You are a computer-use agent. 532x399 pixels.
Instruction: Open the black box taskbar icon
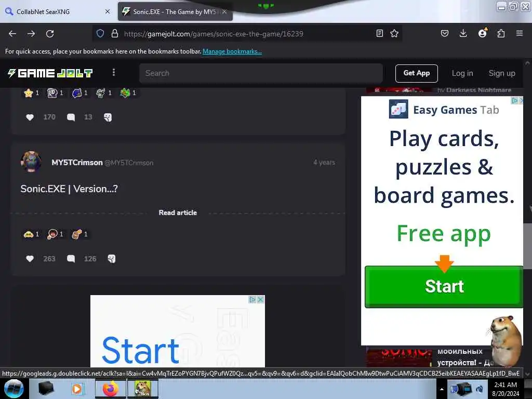[46, 389]
